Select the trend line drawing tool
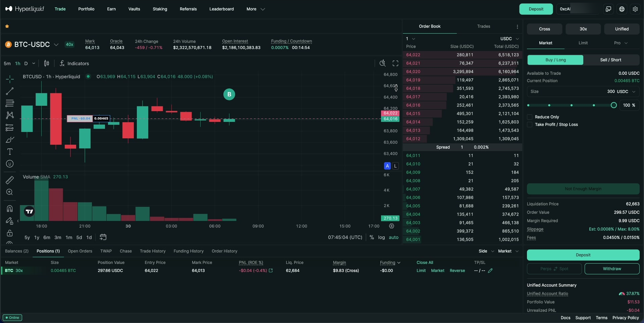 [10, 91]
